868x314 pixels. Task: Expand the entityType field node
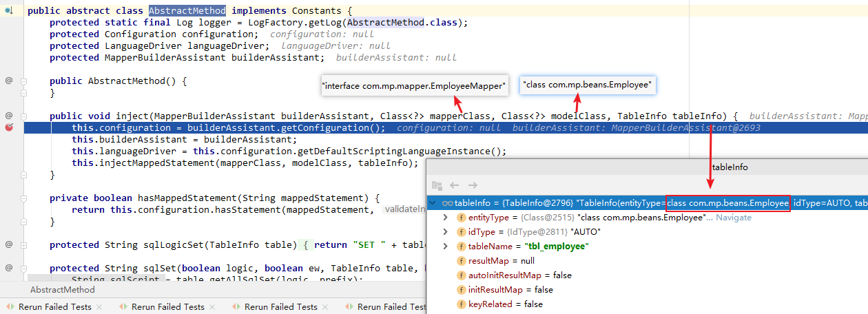click(447, 218)
